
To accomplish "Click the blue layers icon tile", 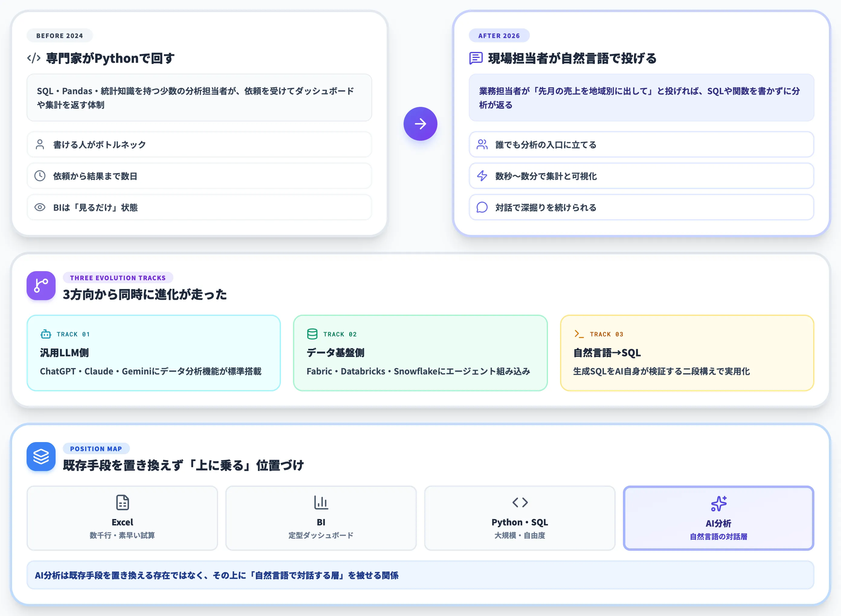I will pyautogui.click(x=41, y=456).
